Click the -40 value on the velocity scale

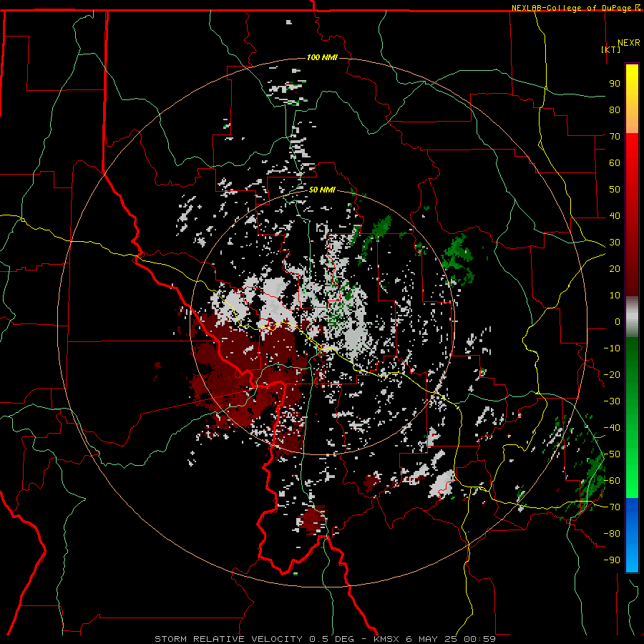[x=612, y=428]
